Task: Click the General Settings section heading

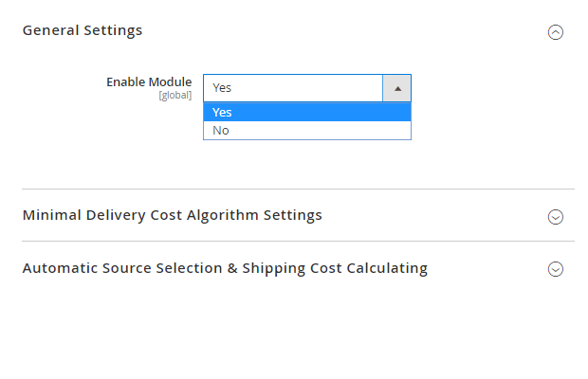Action: tap(83, 30)
